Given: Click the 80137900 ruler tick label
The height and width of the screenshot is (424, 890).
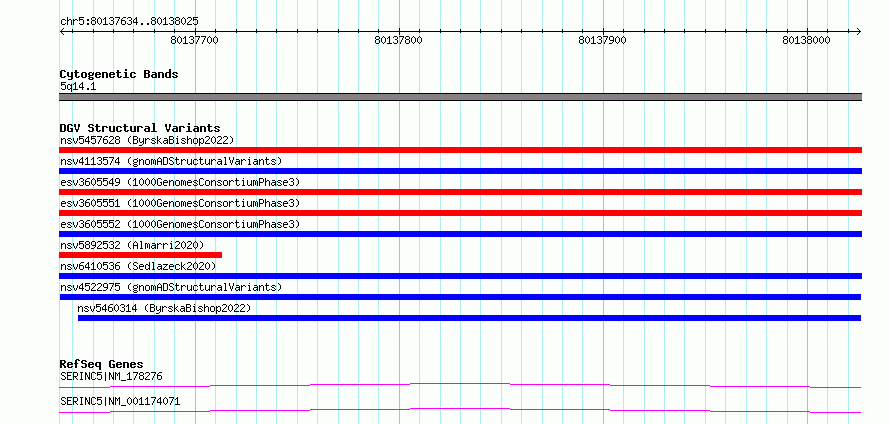Looking at the screenshot, I should point(603,40).
